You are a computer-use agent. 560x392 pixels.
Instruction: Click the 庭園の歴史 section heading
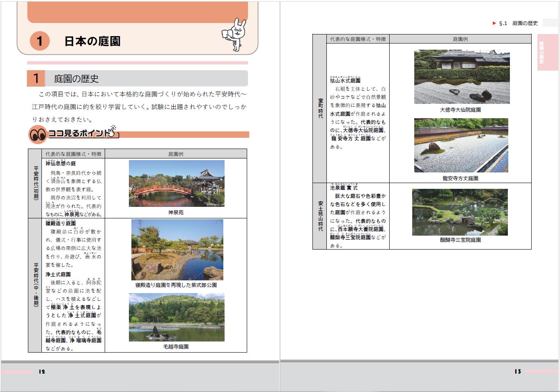pyautogui.click(x=76, y=79)
